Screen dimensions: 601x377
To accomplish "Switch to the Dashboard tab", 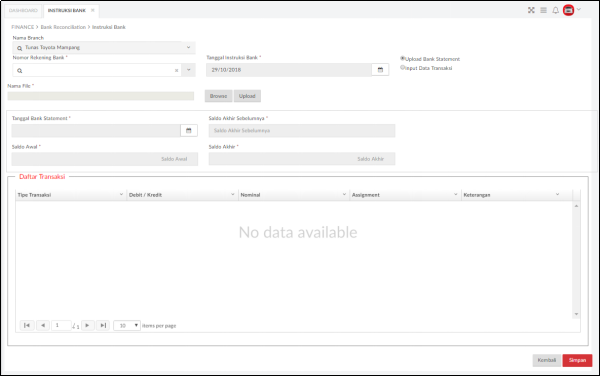I will point(23,10).
